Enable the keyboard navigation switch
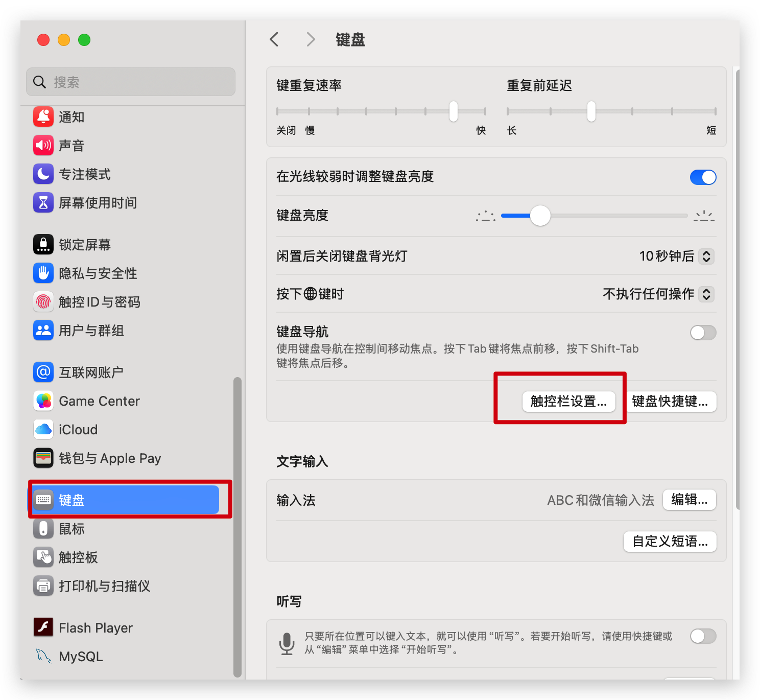This screenshot has width=760, height=700. pyautogui.click(x=703, y=333)
